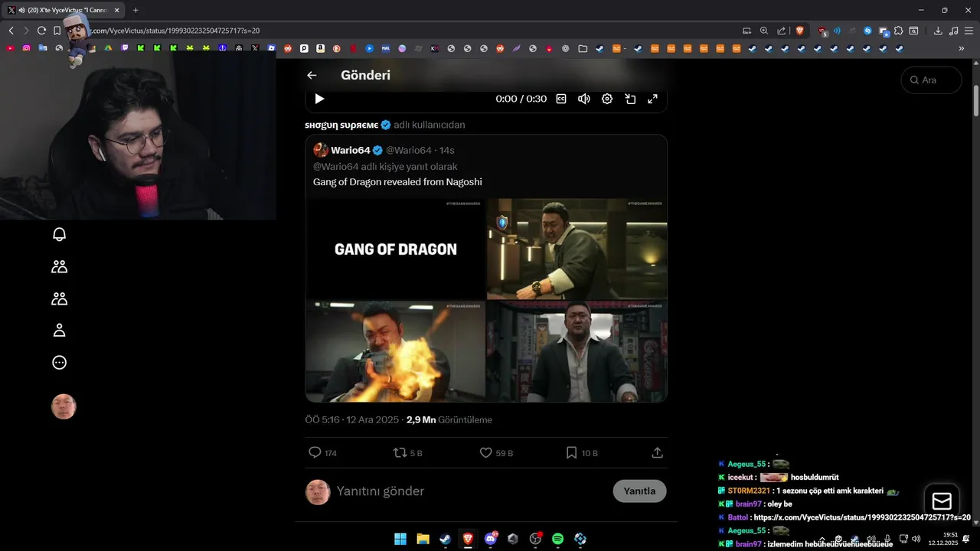Click the Ara search box
The height and width of the screenshot is (551, 980).
pyautogui.click(x=931, y=80)
